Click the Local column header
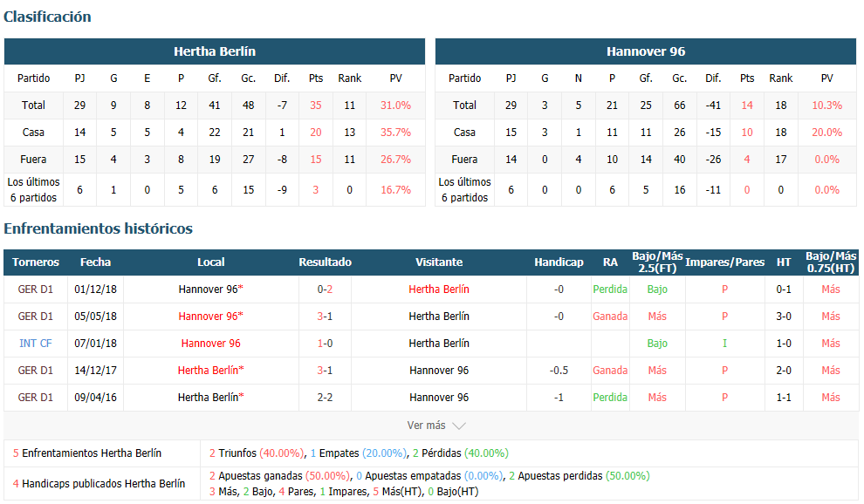The height and width of the screenshot is (504, 864). pos(211,262)
